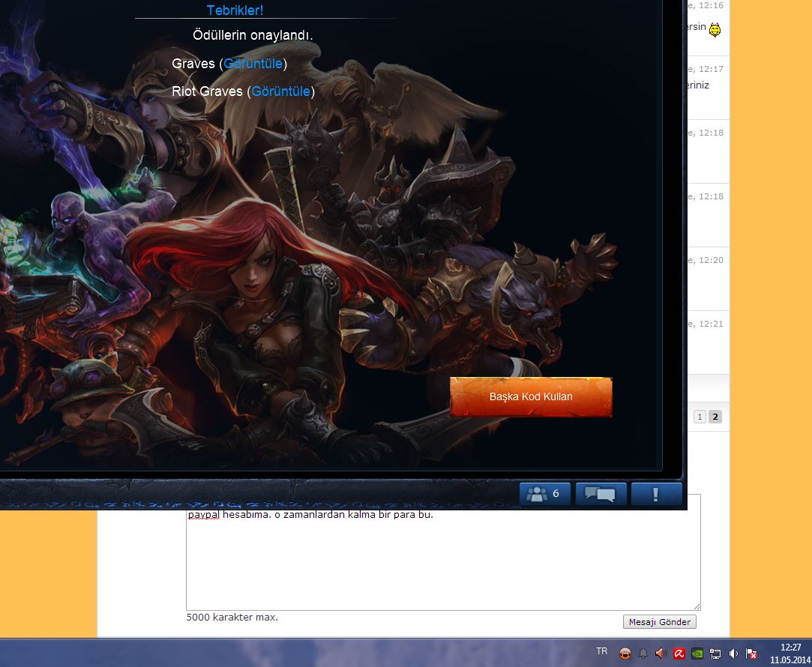The height and width of the screenshot is (667, 812).
Task: Open Avira antivirus tray icon
Action: [x=679, y=654]
